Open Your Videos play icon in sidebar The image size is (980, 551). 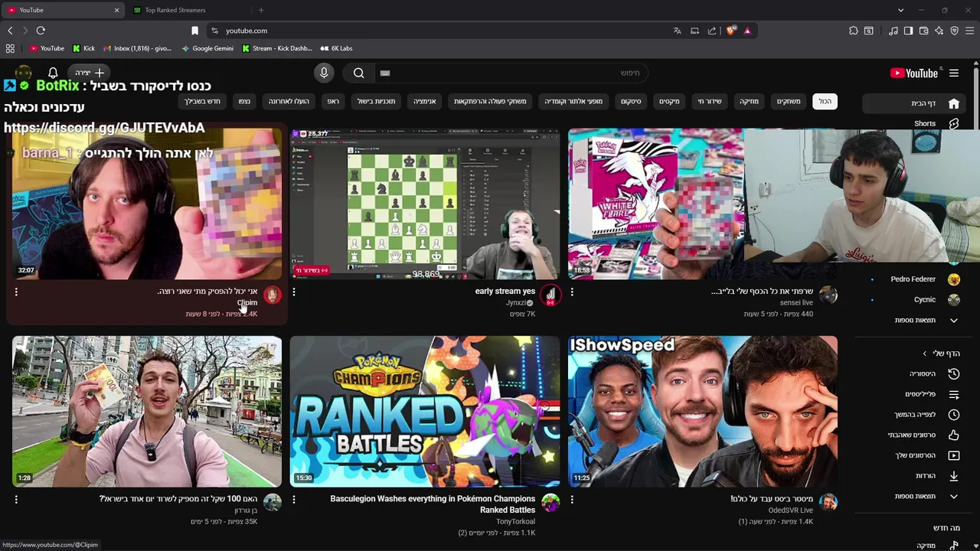(954, 455)
